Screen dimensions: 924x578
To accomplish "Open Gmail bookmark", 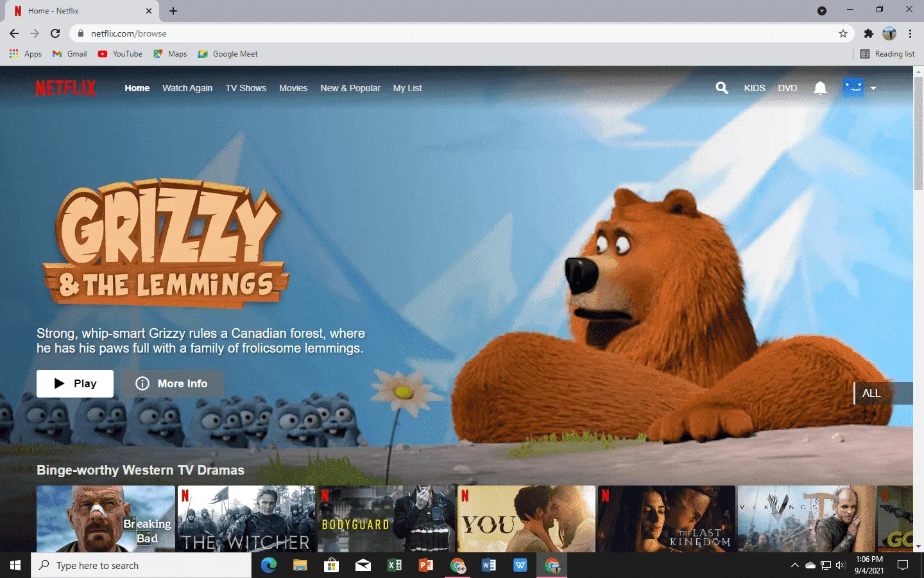I will (70, 54).
